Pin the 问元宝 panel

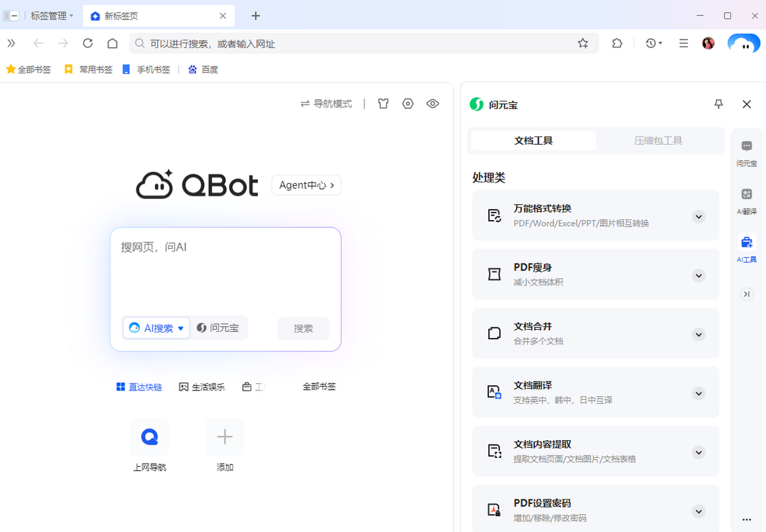click(719, 103)
